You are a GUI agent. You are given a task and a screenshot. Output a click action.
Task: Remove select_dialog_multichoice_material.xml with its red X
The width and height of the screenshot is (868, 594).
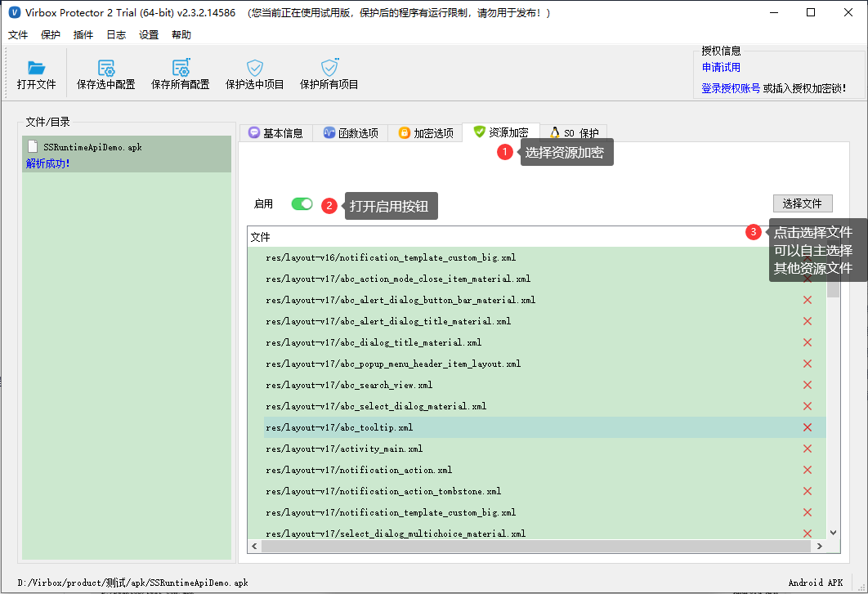tap(808, 533)
